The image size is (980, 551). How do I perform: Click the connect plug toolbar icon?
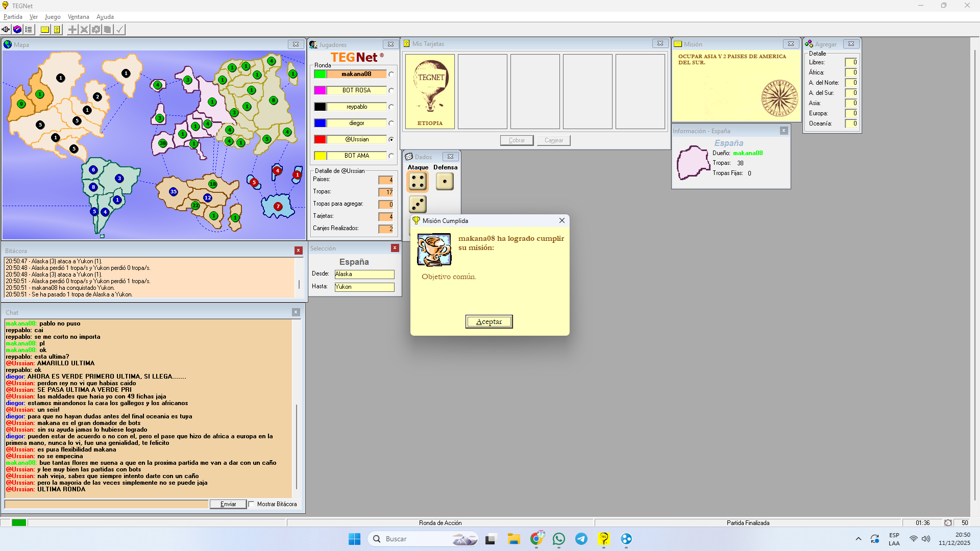point(6,30)
